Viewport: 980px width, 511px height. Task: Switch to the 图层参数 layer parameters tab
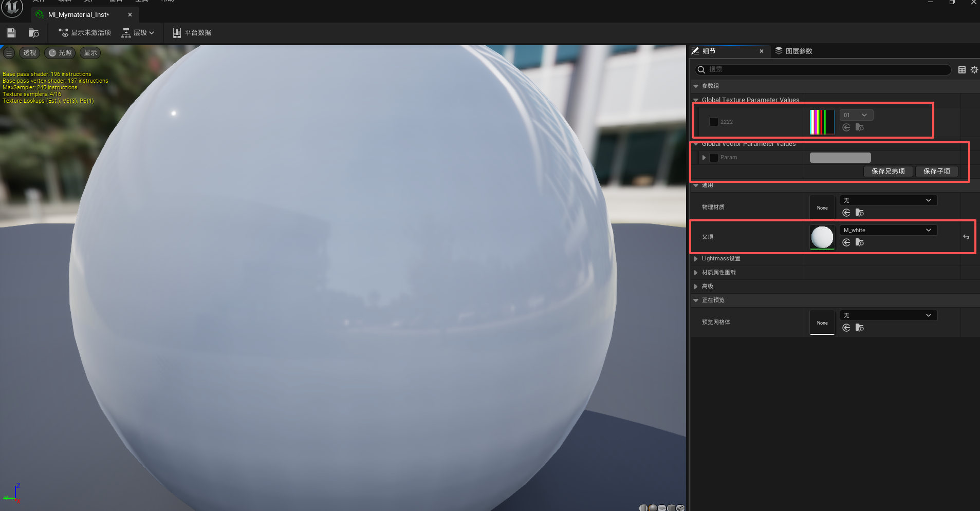tap(794, 51)
